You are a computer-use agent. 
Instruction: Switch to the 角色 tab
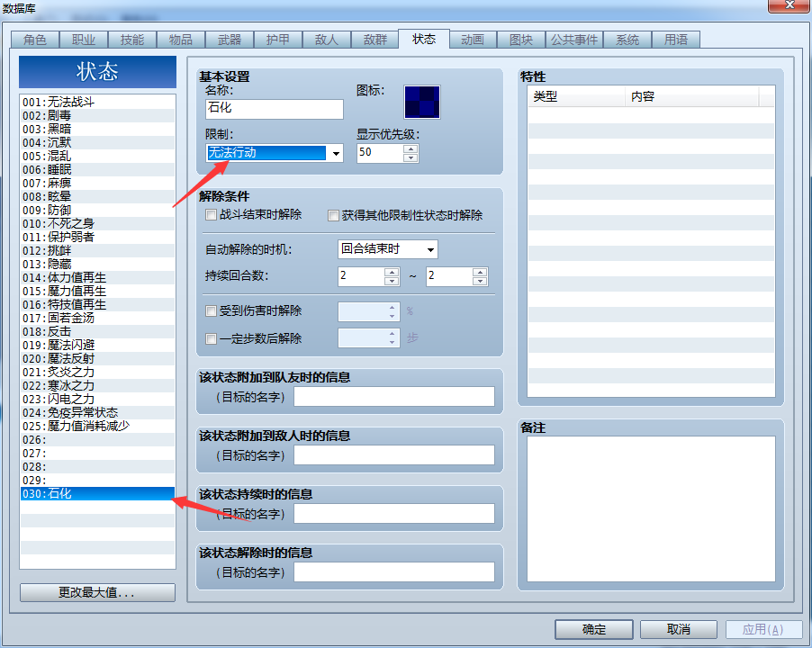point(35,40)
